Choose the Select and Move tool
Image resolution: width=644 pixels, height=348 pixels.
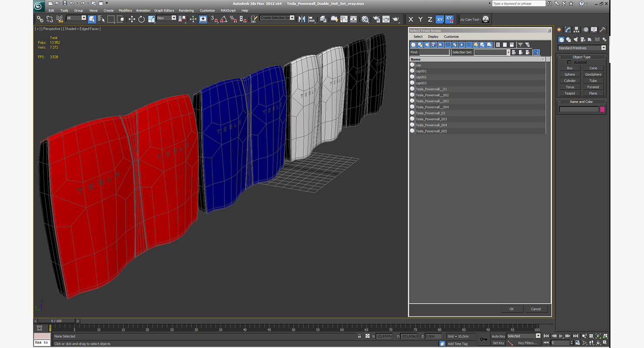click(x=131, y=19)
